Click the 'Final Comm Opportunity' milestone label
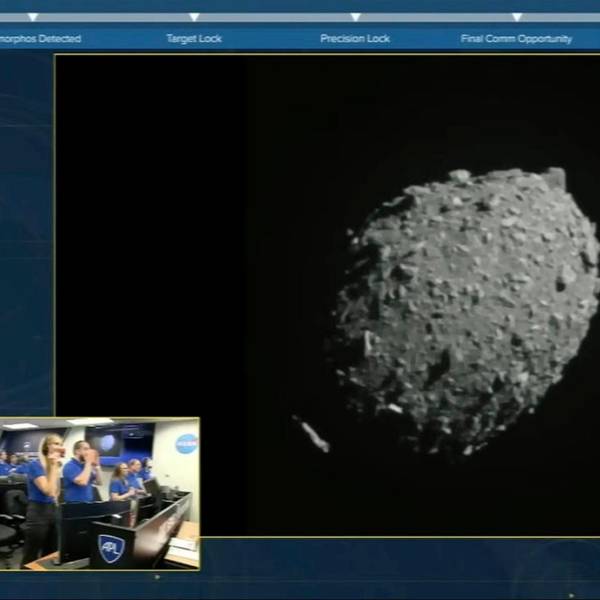600x600 pixels. pos(516,39)
